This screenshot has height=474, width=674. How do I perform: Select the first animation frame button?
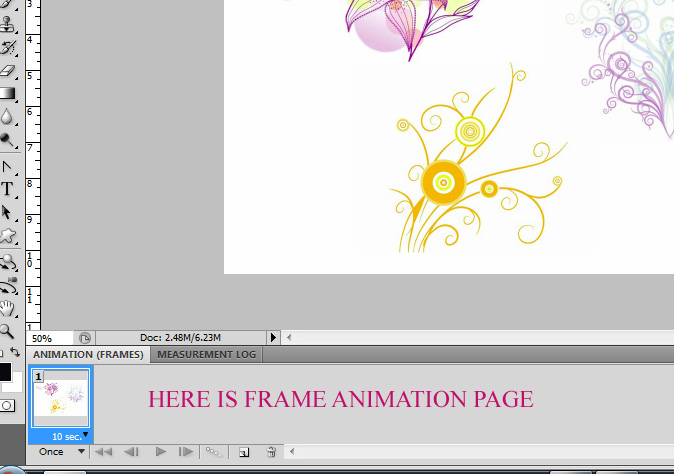pyautogui.click(x=104, y=452)
